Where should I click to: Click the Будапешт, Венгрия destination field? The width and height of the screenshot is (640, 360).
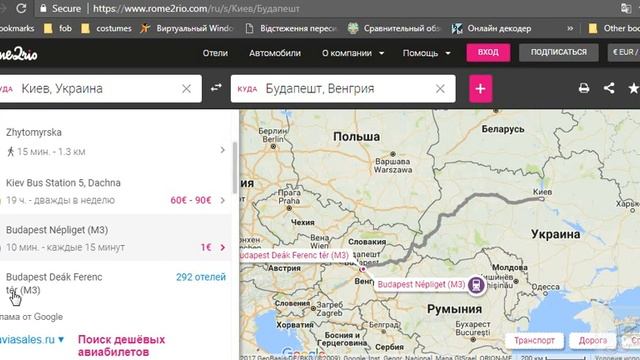click(x=343, y=89)
